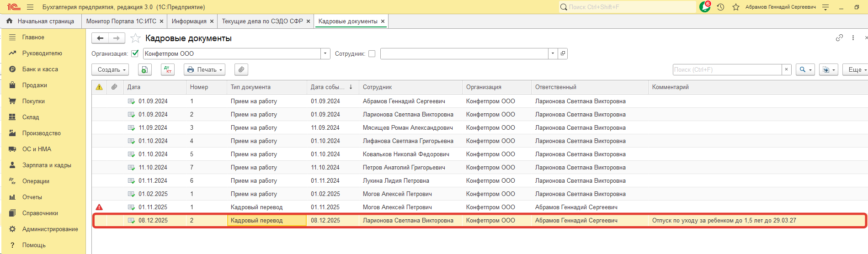
Task: Toggle the Организация filter checkbox
Action: point(135,53)
